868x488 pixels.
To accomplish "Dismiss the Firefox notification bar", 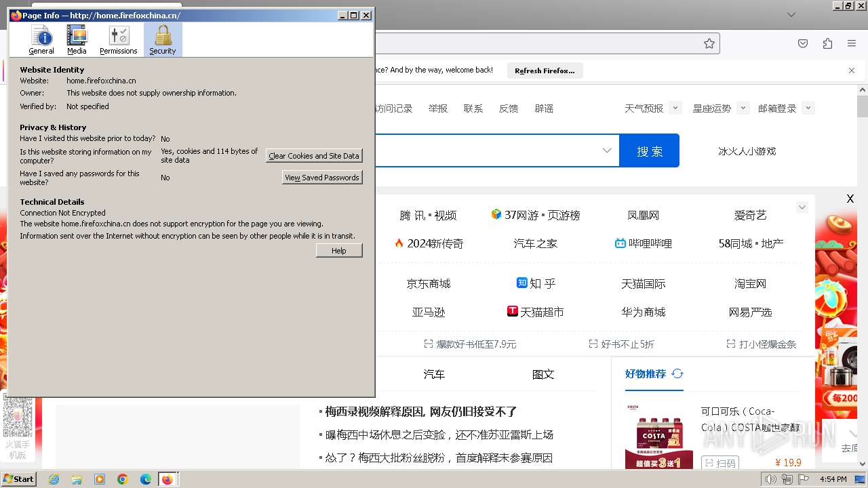I will click(852, 70).
